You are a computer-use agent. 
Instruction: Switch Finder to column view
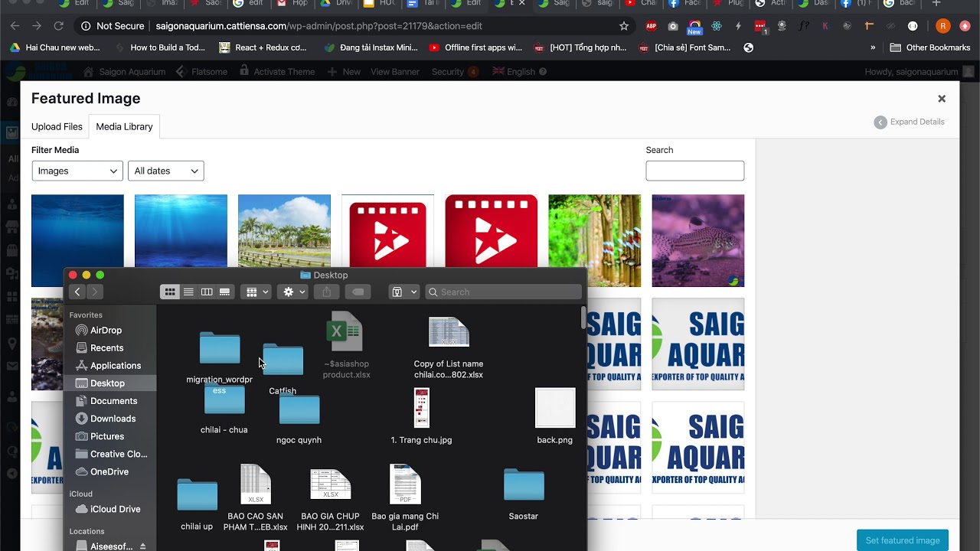point(207,292)
